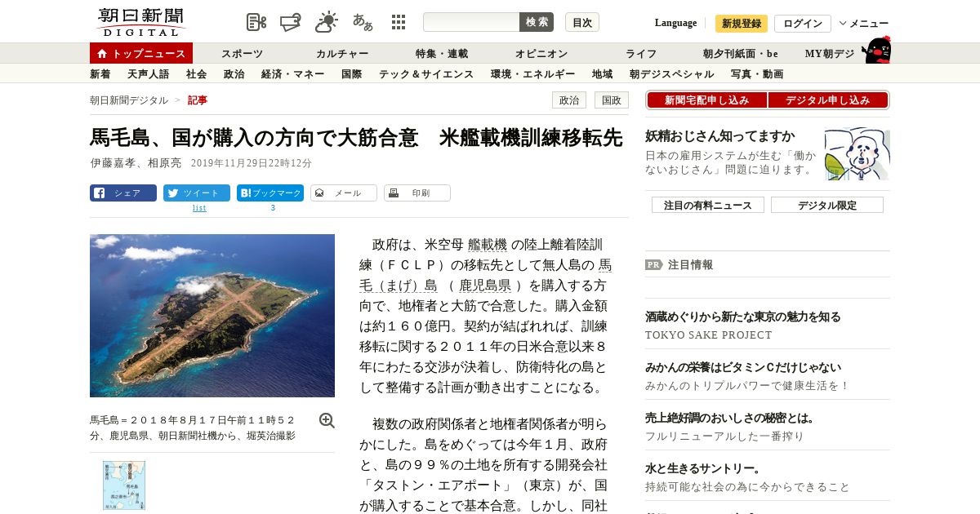Viewport: 980px width, 514px height.
Task: Select 政治 in sub navigation
Action: [x=234, y=74]
